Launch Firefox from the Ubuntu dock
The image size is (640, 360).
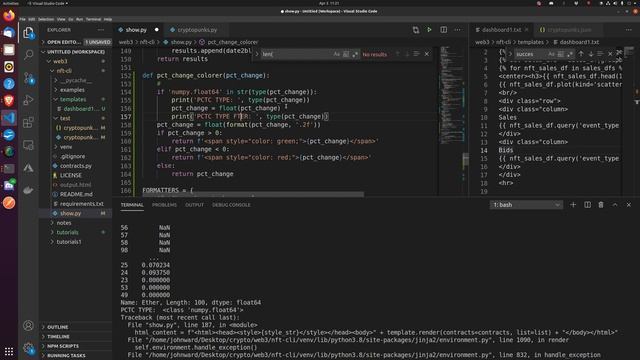(x=9, y=16)
